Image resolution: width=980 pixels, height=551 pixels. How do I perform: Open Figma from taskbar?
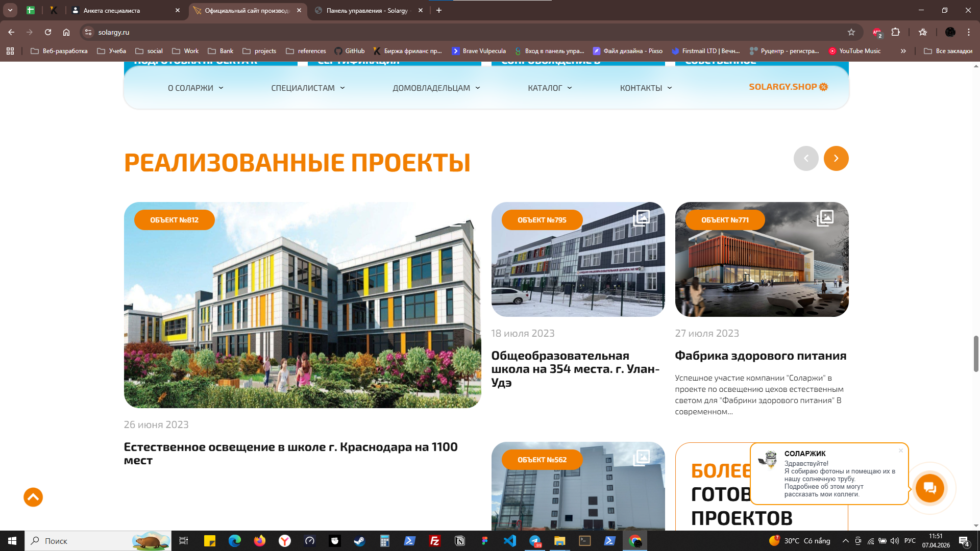tap(485, 541)
